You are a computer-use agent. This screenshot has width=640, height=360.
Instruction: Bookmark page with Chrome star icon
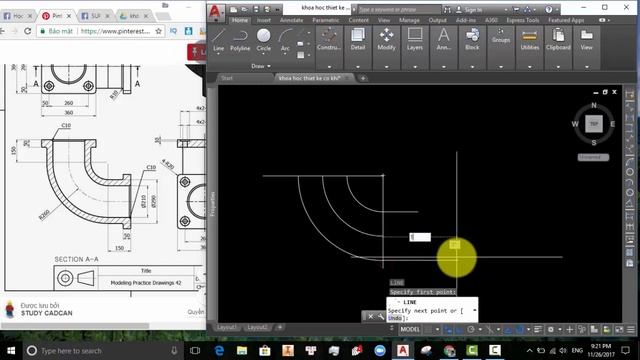[158, 31]
